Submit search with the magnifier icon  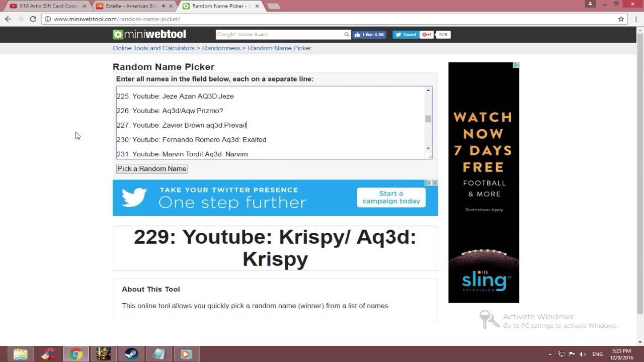(x=347, y=34)
